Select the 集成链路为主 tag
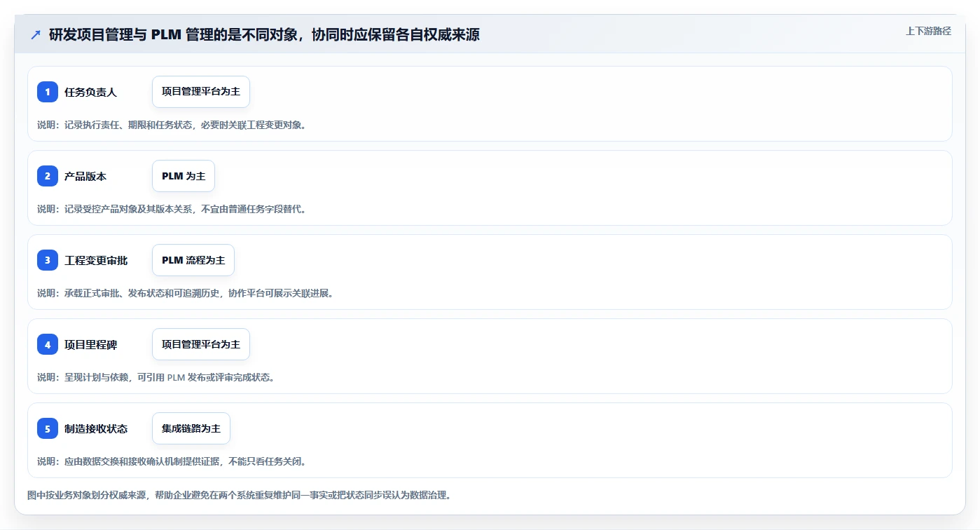Viewport: 980px width, 530px height. 191,428
